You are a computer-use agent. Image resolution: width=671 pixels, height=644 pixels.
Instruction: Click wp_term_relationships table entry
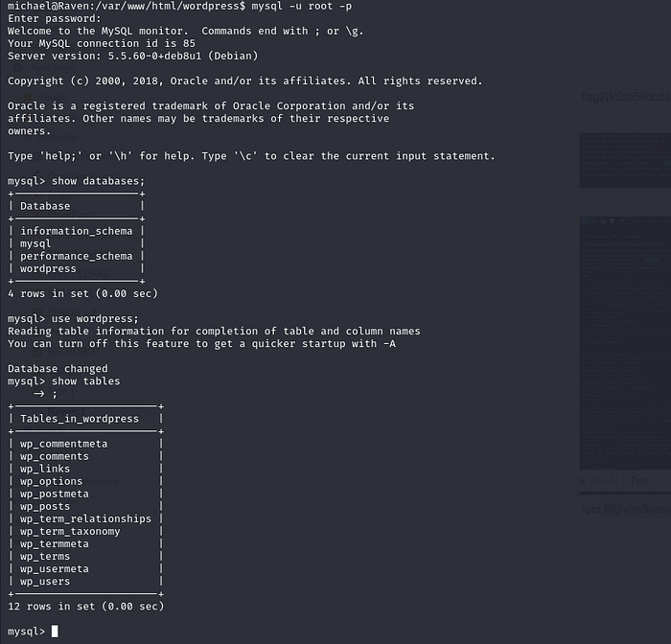point(85,518)
